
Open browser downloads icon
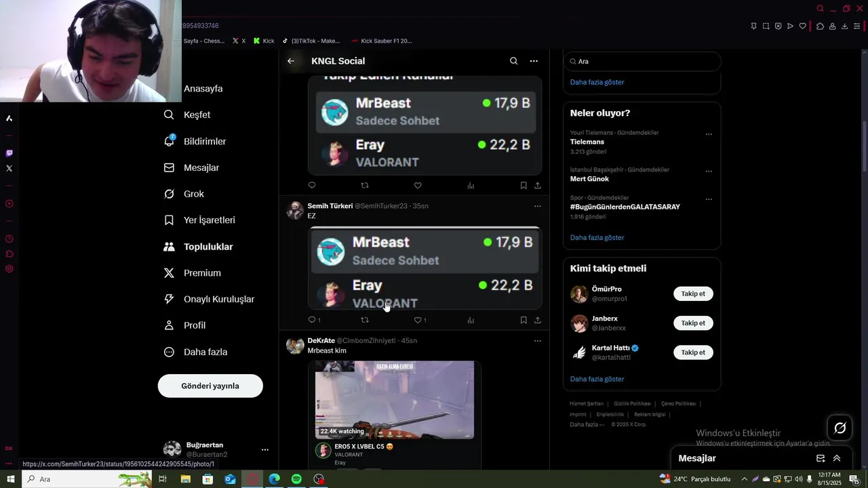click(844, 26)
